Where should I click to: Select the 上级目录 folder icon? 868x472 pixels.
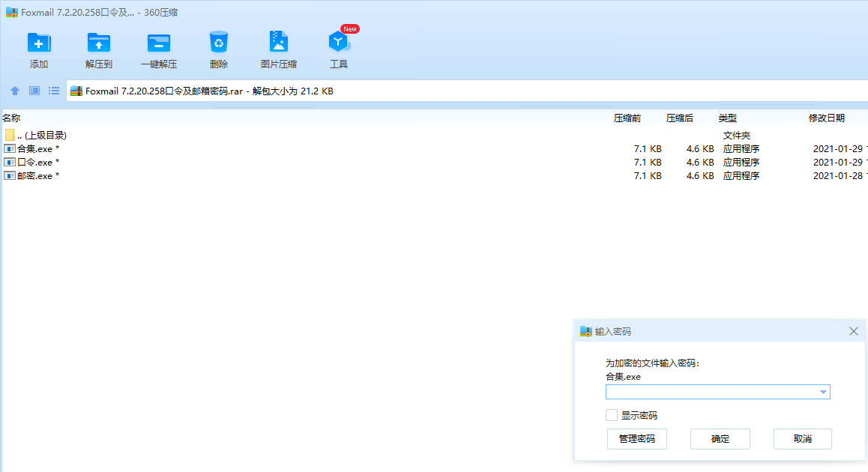pyautogui.click(x=10, y=135)
